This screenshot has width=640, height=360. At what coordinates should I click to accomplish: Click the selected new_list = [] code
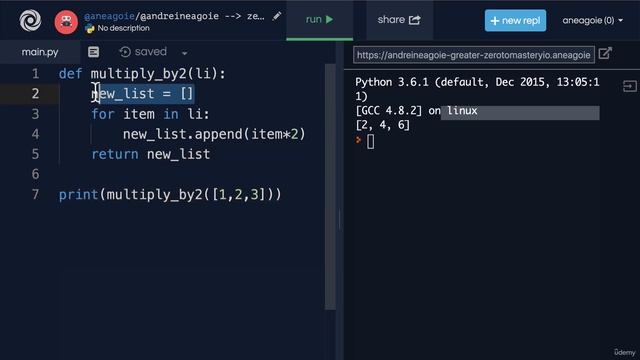tap(142, 94)
